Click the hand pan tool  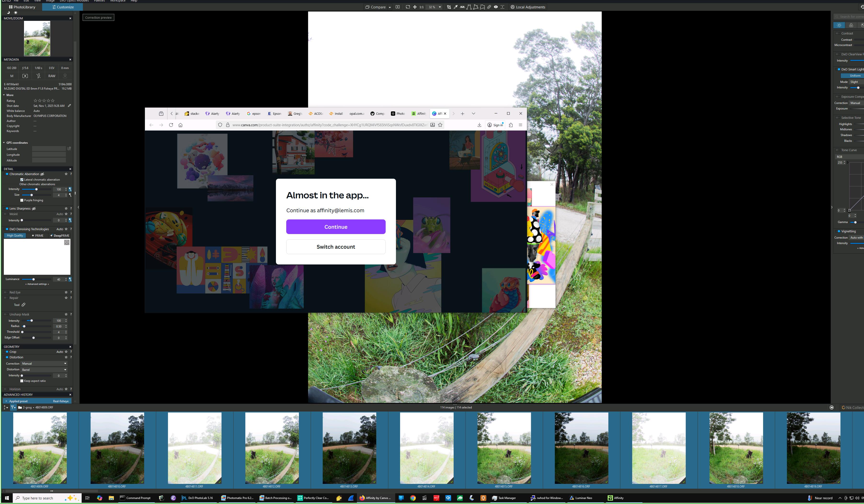pyautogui.click(x=415, y=7)
